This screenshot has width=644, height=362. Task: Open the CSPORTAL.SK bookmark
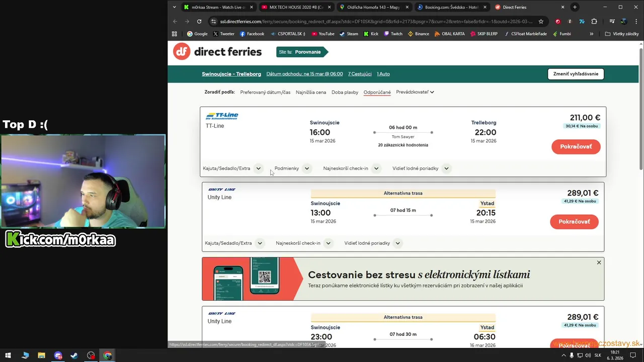(288, 34)
